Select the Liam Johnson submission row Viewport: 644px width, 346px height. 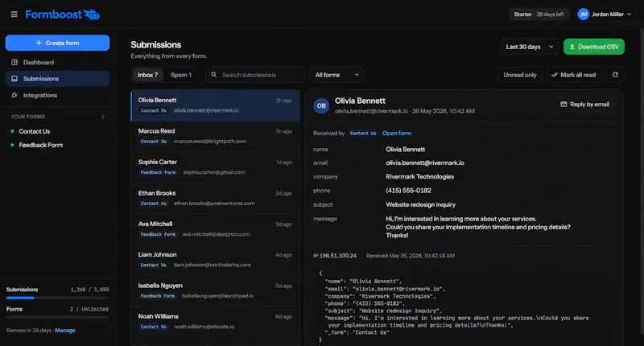(215, 260)
